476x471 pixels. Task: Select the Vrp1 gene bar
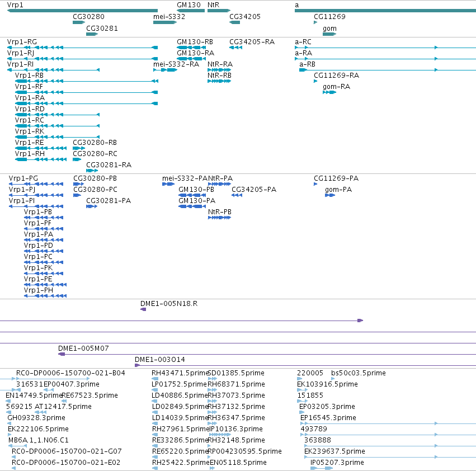82,11
